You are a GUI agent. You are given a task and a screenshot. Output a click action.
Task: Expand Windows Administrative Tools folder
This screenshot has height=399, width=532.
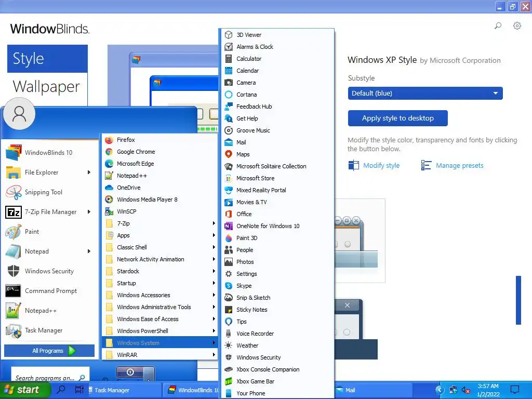[x=160, y=307]
